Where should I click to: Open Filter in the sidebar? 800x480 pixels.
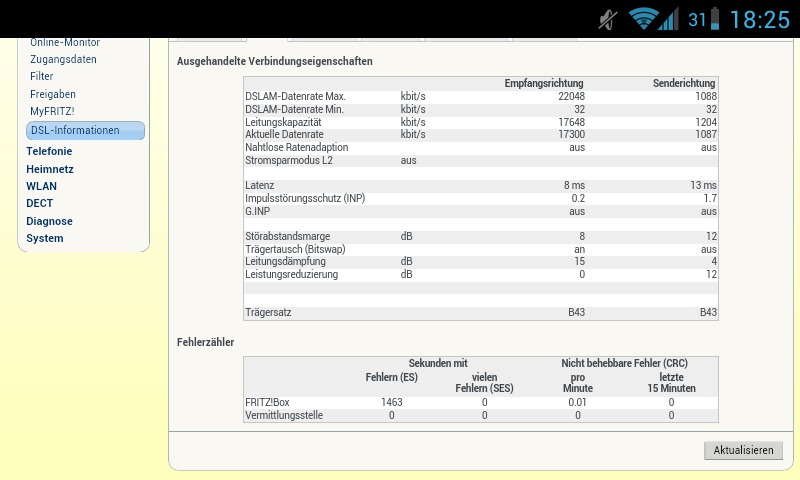point(41,76)
